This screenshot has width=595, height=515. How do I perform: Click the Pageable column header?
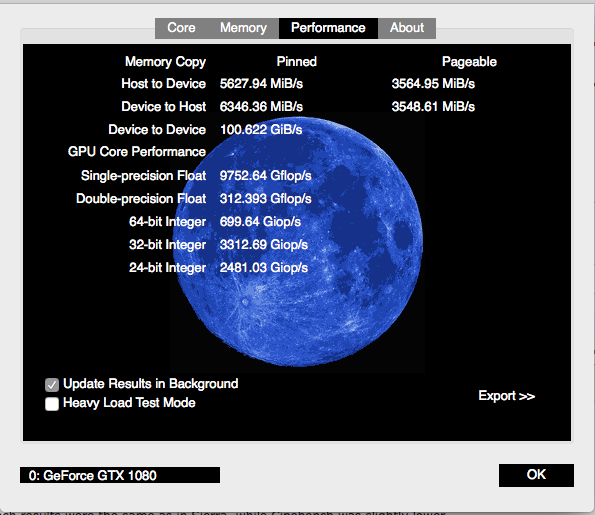(469, 62)
